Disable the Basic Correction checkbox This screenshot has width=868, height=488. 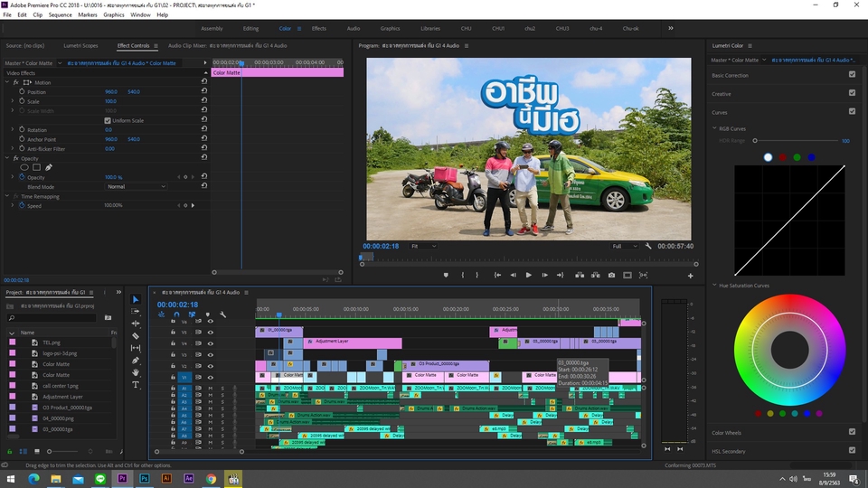pos(852,74)
